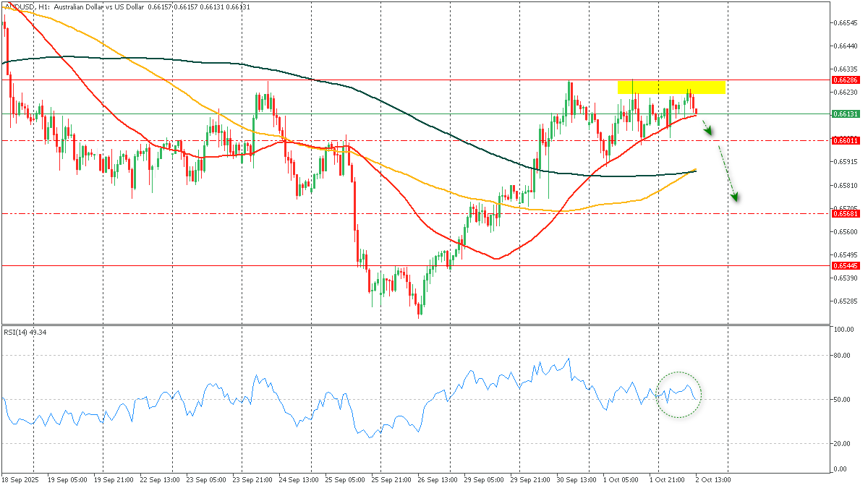Click the lower long green dashed arrow
The image size is (868, 488).
728,173
